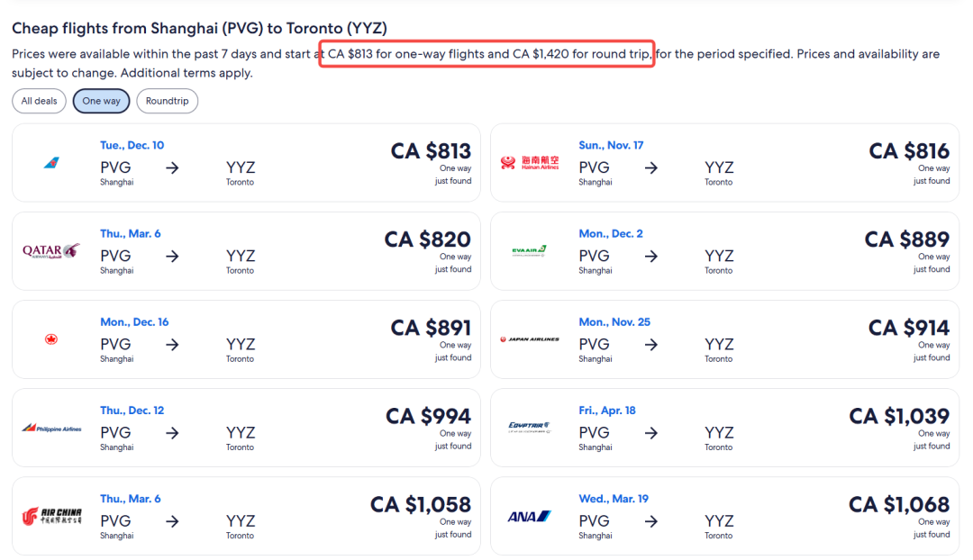Open the CA $816 Sun., Nov. 17 deal
973x560 pixels.
coord(724,162)
